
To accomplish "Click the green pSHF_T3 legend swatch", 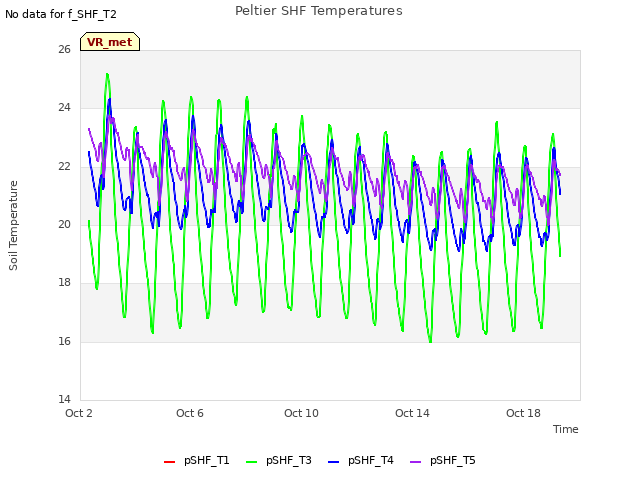I will pyautogui.click(x=251, y=462).
